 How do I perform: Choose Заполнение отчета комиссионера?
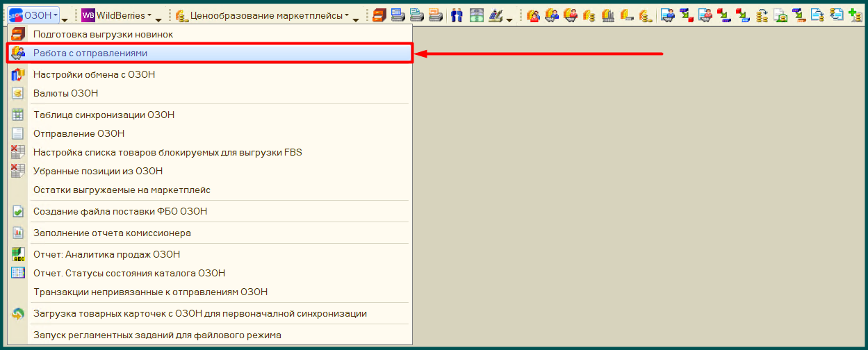coord(209,233)
